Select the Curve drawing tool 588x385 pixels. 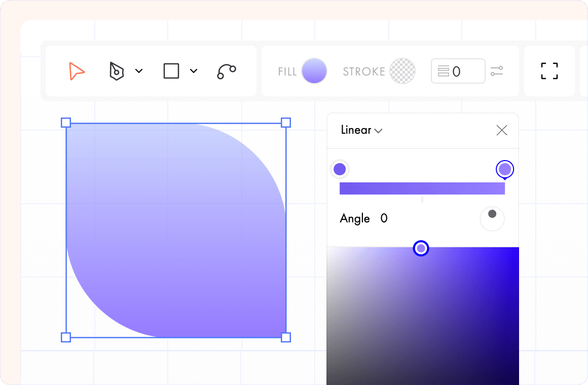pos(226,71)
